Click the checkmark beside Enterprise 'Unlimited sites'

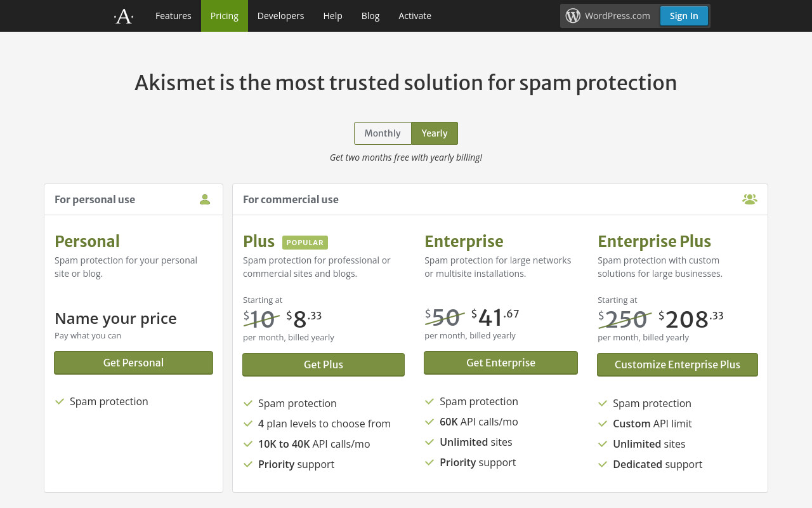pos(429,442)
